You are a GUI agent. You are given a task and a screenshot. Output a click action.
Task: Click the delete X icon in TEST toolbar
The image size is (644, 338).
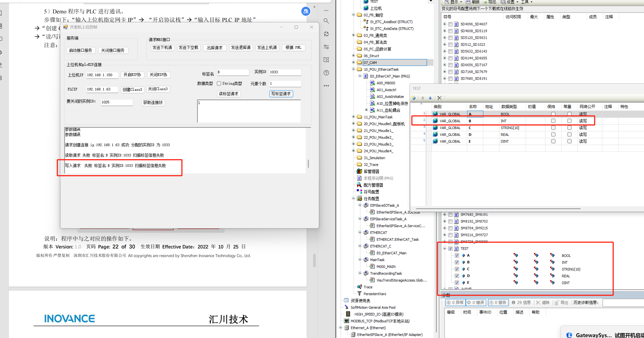(x=439, y=98)
